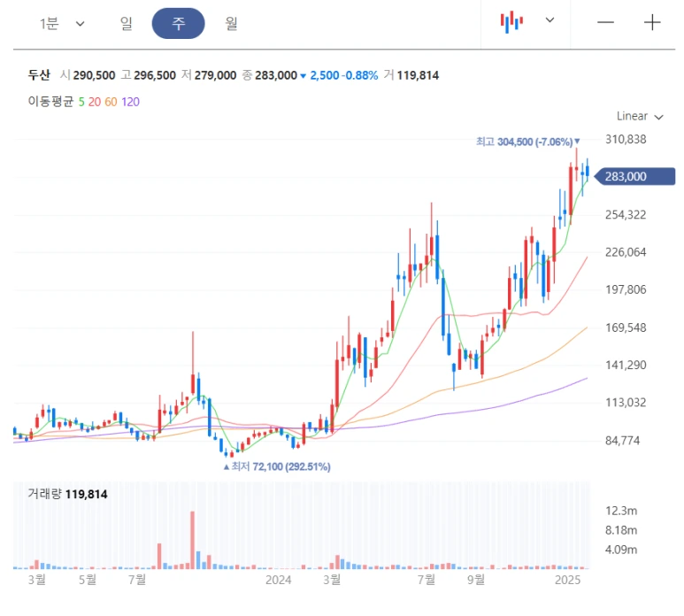Click the 이동평균 label

[50, 102]
